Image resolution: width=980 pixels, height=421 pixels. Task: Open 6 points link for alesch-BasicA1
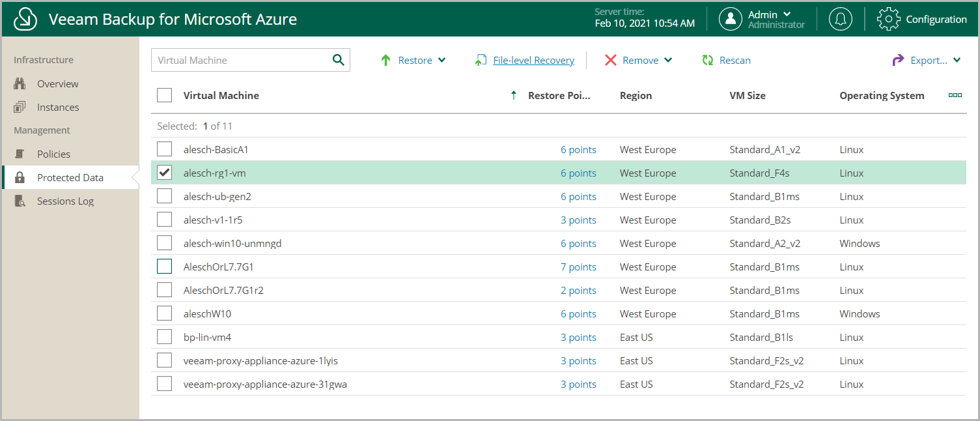click(x=578, y=149)
